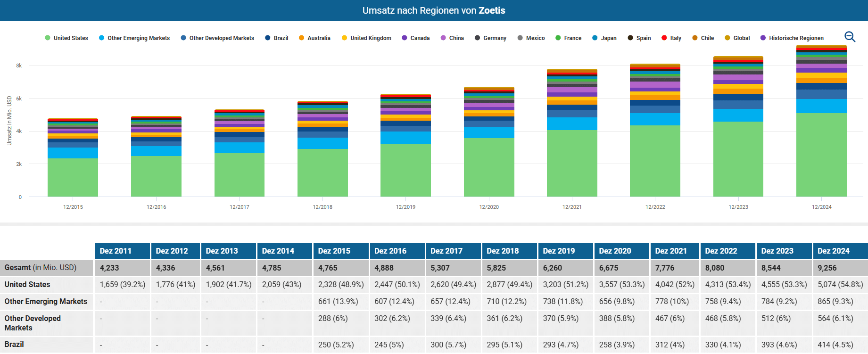Click the Dez 2024 column header
Image resolution: width=868 pixels, height=354 pixels.
(x=840, y=251)
